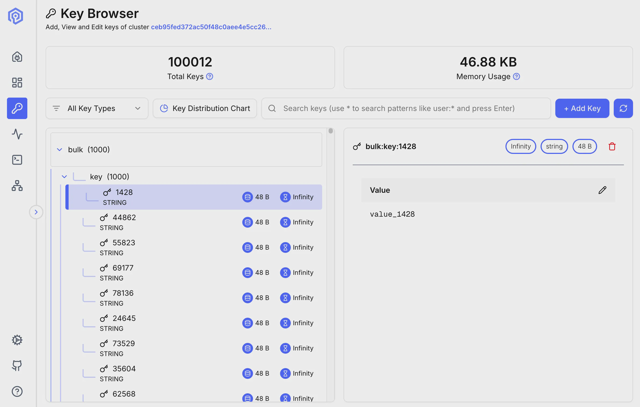Select key 24645 in tree
This screenshot has width=640, height=407.
194,323
